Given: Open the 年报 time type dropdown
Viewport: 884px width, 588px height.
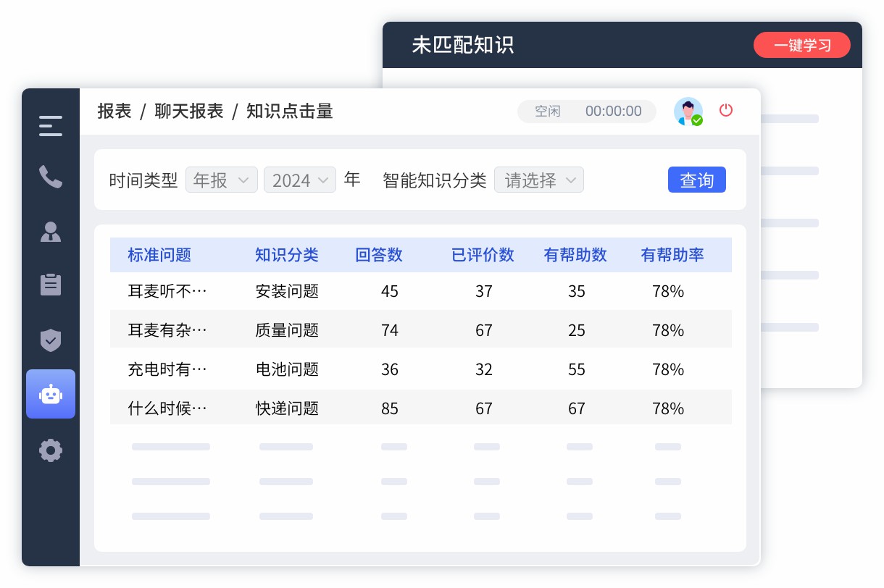Looking at the screenshot, I should [221, 180].
